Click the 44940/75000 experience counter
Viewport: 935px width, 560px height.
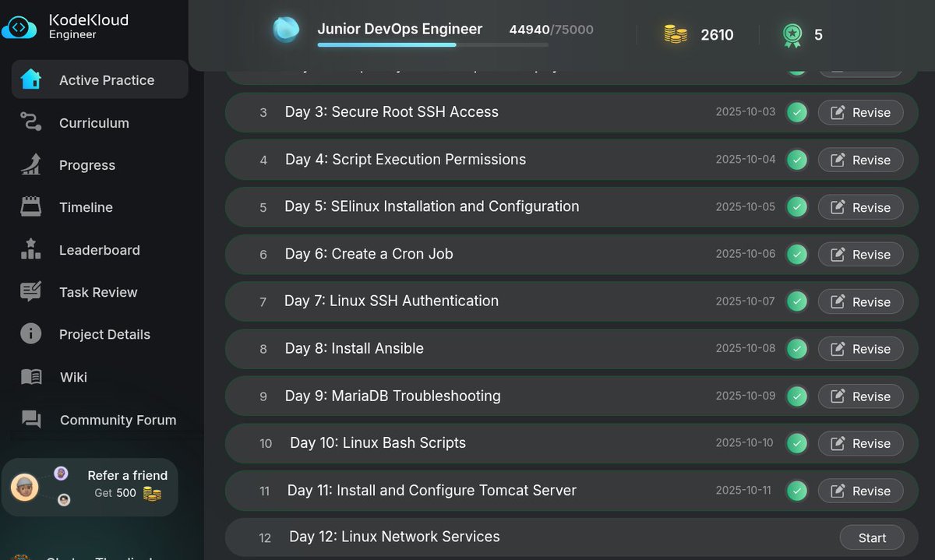(551, 30)
